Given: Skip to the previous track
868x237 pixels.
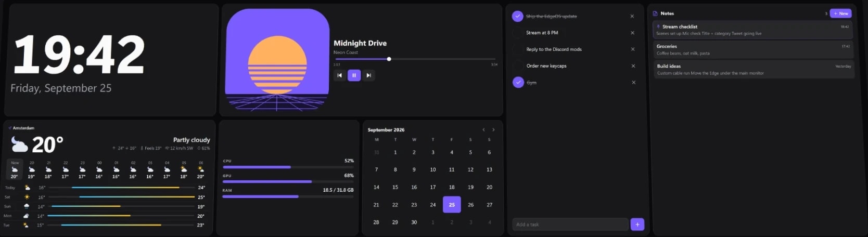Looking at the screenshot, I should tap(339, 75).
